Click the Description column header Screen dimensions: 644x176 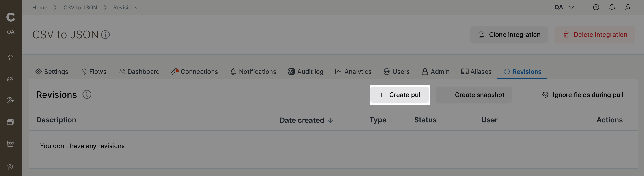coord(56,120)
